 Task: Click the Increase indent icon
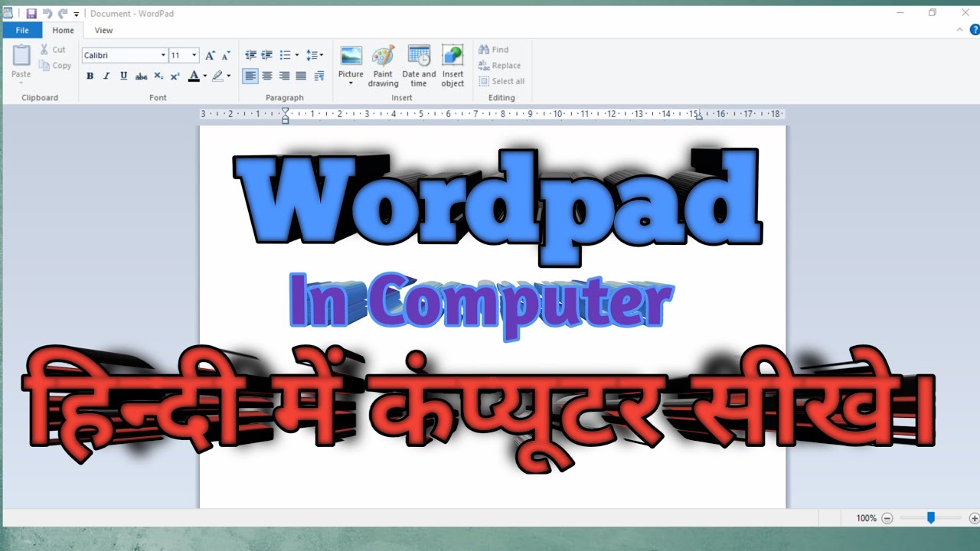[x=266, y=55]
